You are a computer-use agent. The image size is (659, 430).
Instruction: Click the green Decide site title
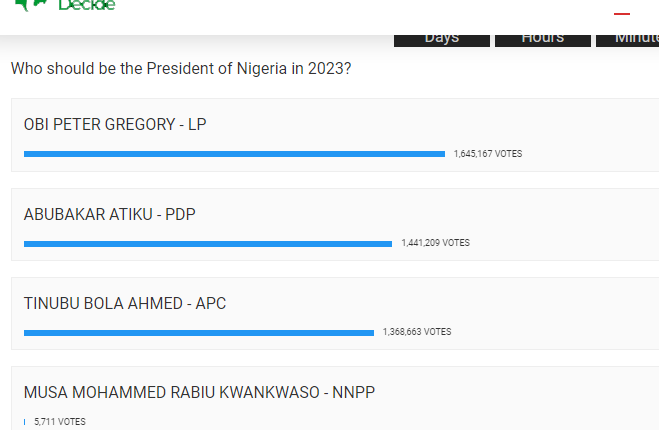tap(87, 5)
